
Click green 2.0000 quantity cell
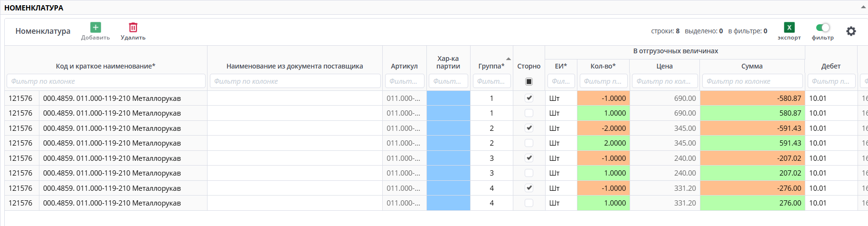pyautogui.click(x=603, y=143)
